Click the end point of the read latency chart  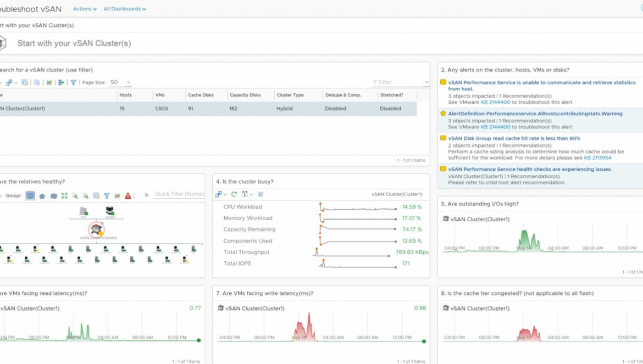point(199,340)
